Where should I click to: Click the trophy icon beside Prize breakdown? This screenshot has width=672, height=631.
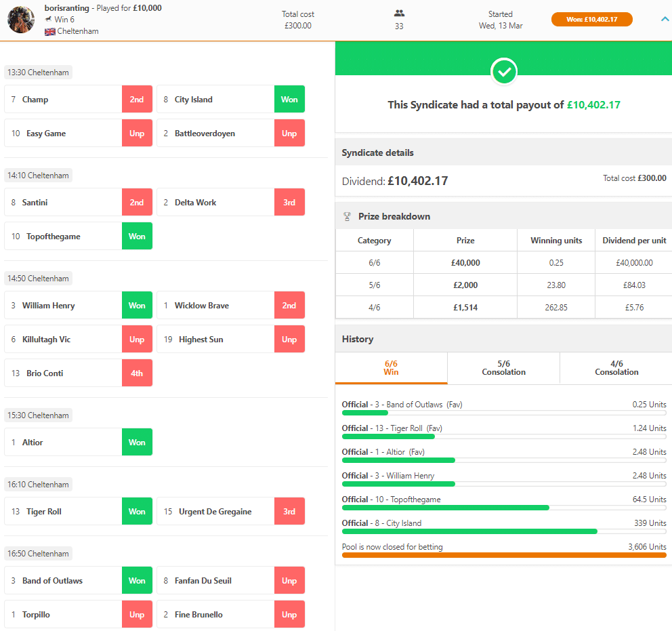(x=348, y=217)
